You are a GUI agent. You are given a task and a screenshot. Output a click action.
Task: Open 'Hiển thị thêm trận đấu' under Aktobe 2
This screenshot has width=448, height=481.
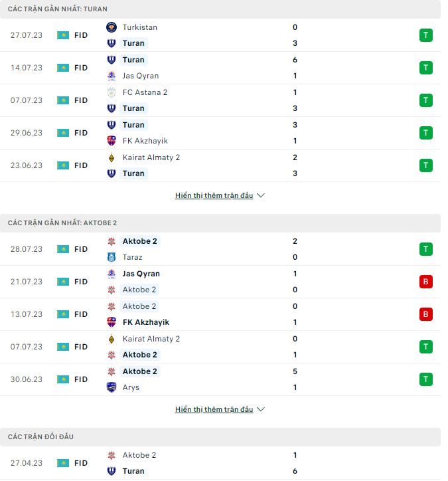pyautogui.click(x=214, y=410)
